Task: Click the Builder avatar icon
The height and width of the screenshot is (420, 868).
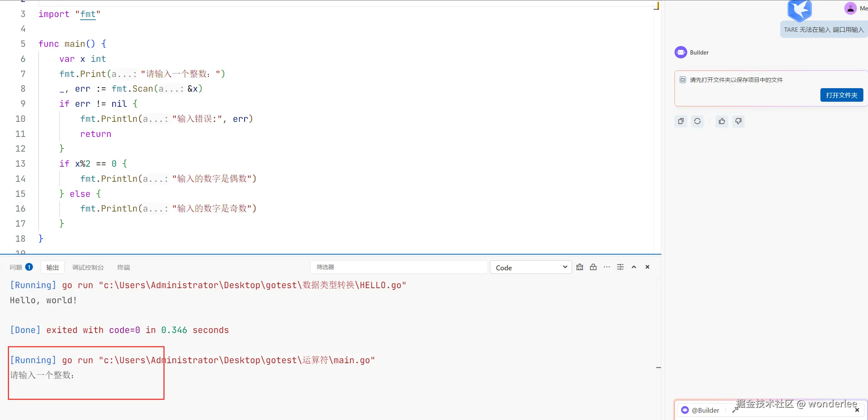Action: pos(681,52)
